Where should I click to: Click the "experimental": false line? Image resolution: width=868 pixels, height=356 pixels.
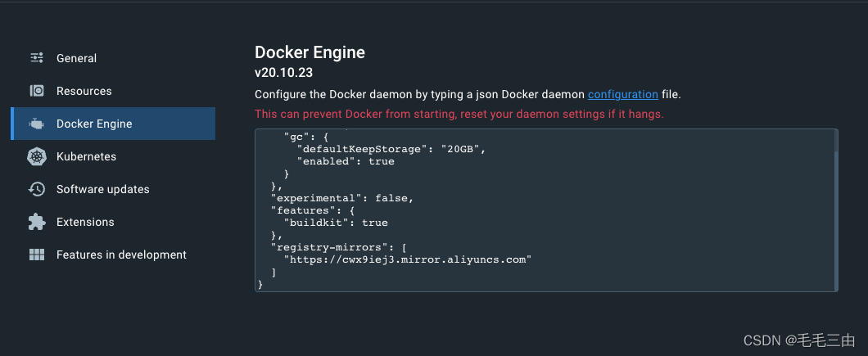(342, 198)
